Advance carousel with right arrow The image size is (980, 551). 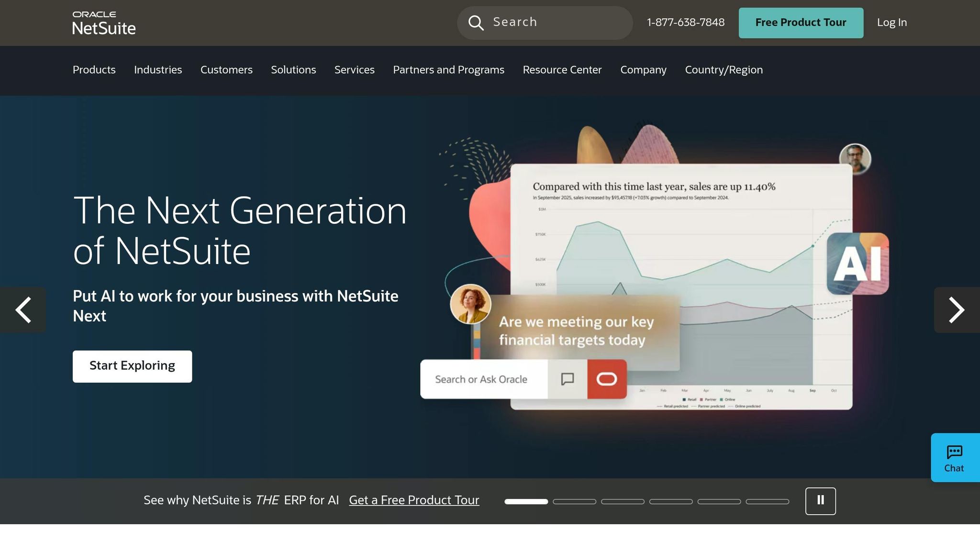coord(957,310)
